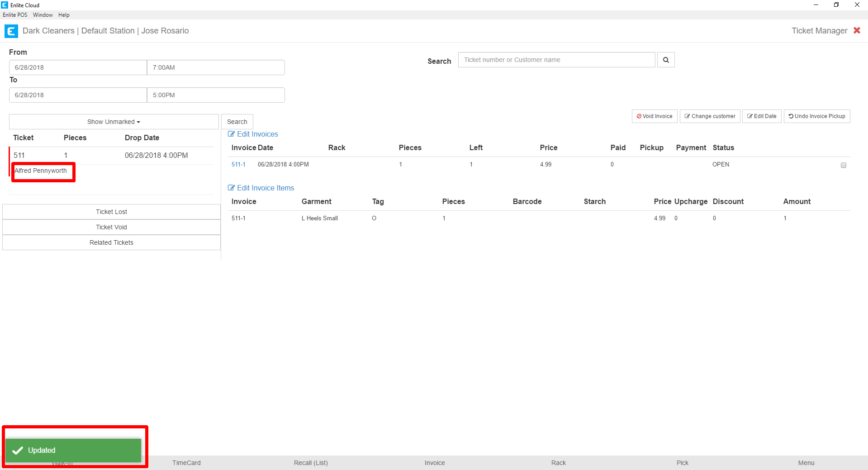This screenshot has width=868, height=470.
Task: Click the Enlite logo icon in header
Action: [11, 31]
